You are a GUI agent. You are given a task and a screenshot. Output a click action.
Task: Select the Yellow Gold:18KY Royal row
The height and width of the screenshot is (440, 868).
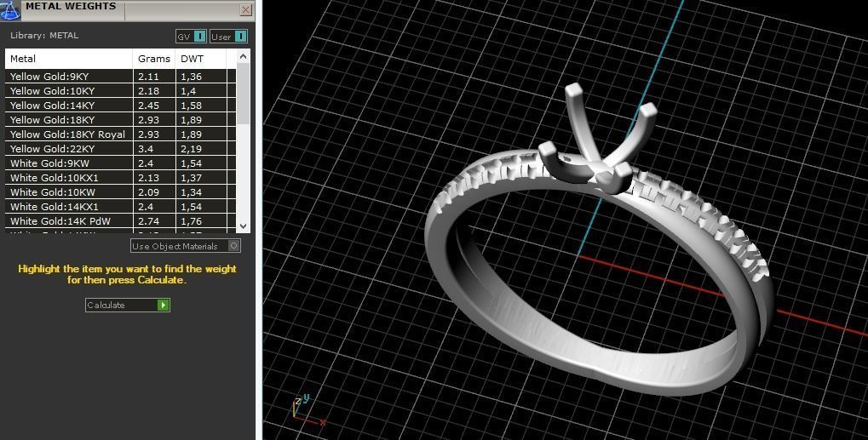(121, 134)
